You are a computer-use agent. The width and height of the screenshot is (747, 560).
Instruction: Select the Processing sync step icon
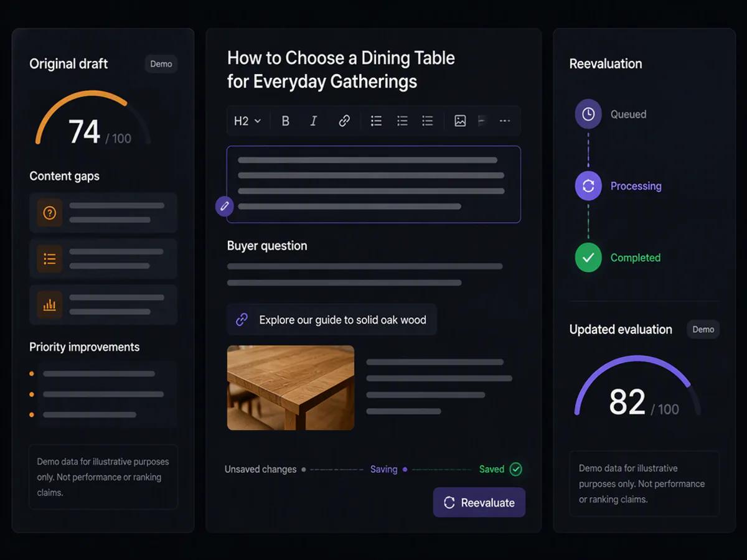pos(588,185)
